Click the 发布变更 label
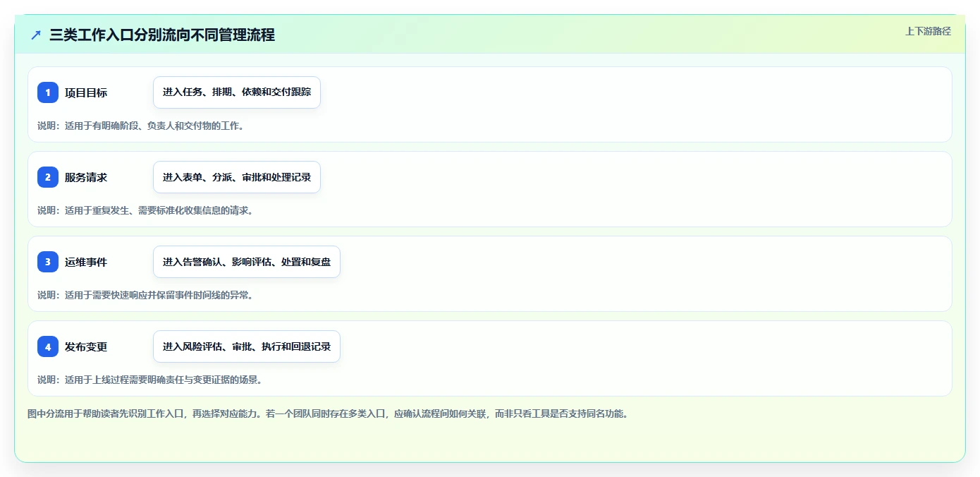980x477 pixels. click(86, 346)
